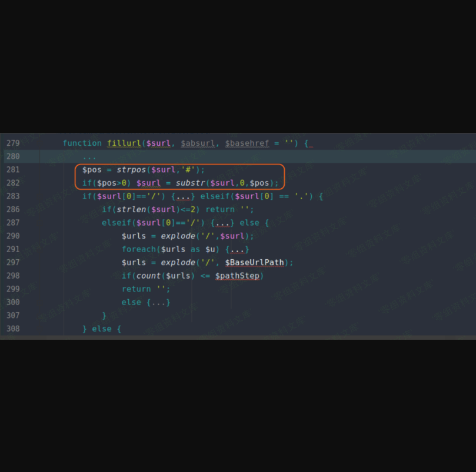Click the $basehref parameter
The image size is (476, 472).
(247, 143)
